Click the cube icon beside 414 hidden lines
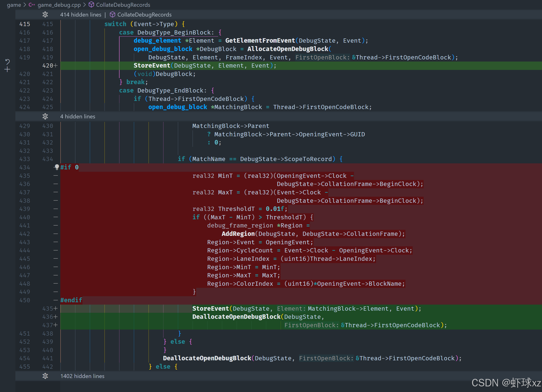 112,15
